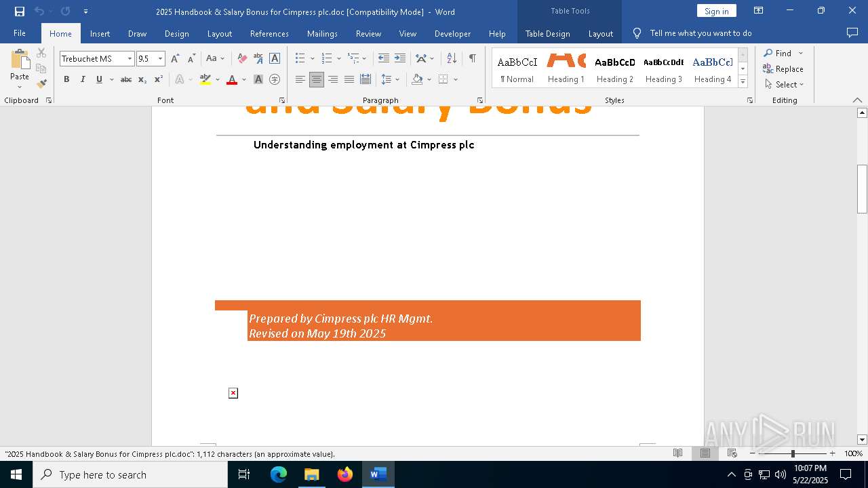
Task: Open the Table Design tab
Action: [x=547, y=33]
